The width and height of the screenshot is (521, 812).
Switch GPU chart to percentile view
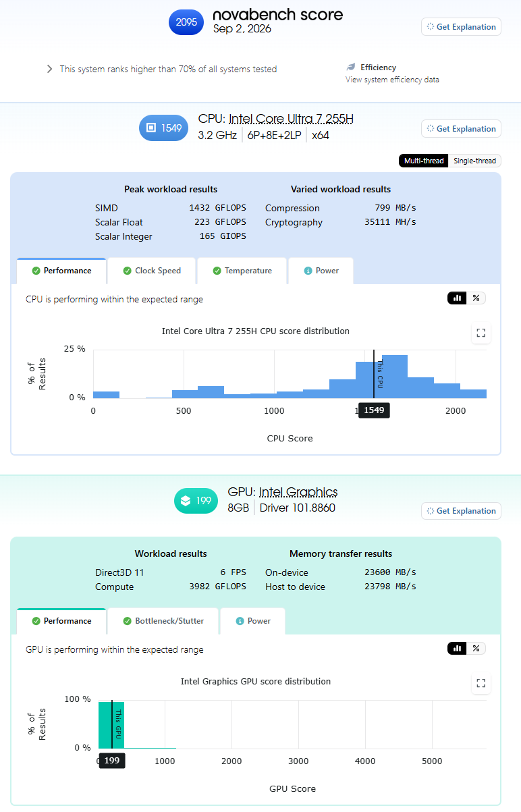[476, 648]
